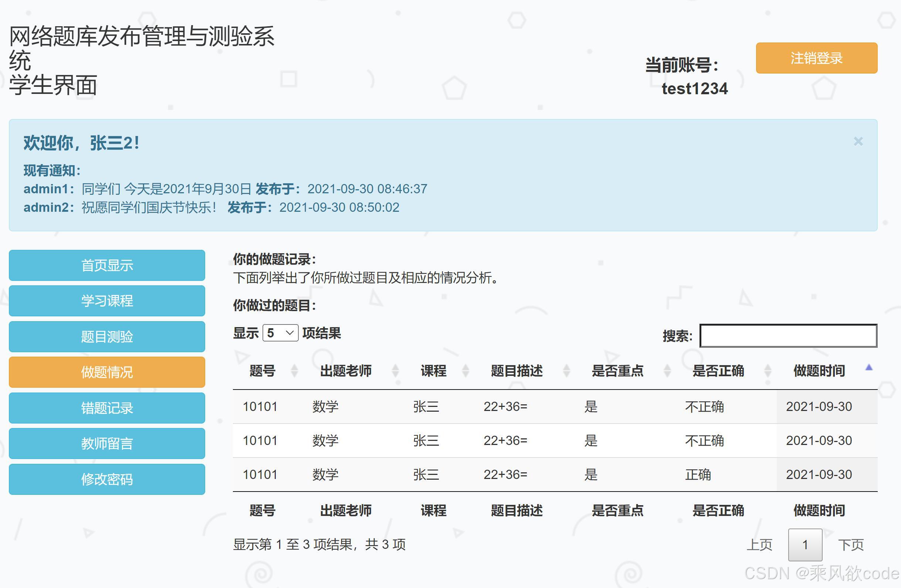Click inside the 搜索 search box

pos(788,336)
